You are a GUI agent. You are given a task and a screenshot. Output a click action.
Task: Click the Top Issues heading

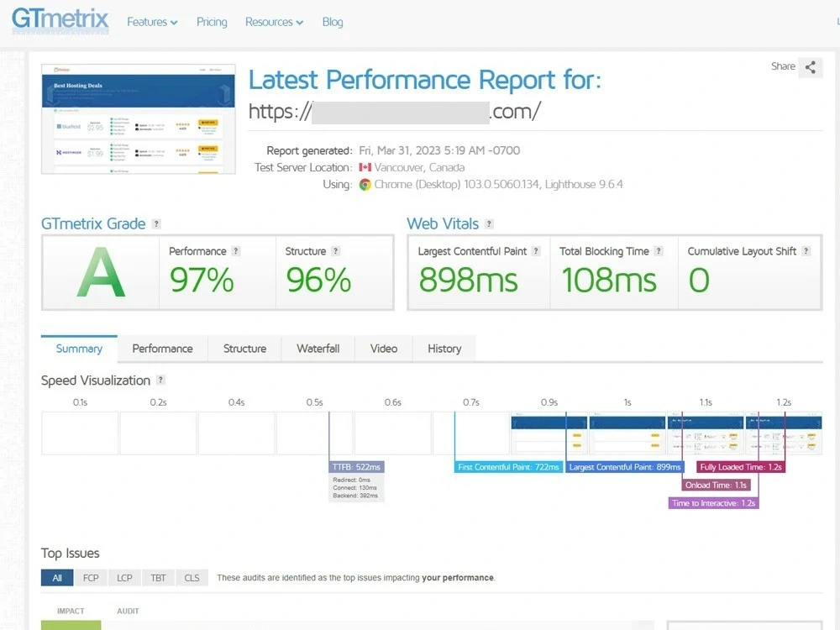tap(71, 554)
